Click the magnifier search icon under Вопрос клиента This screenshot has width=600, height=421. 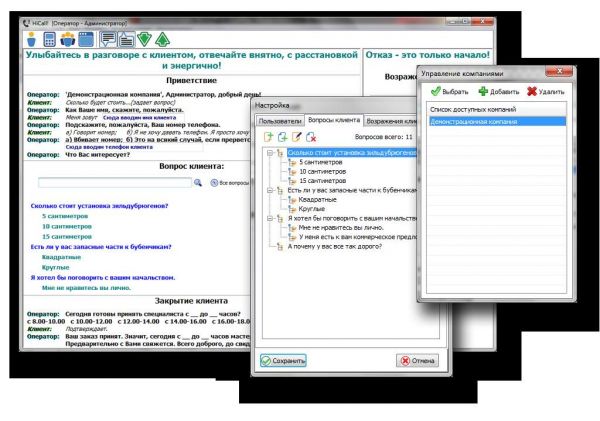[198, 183]
